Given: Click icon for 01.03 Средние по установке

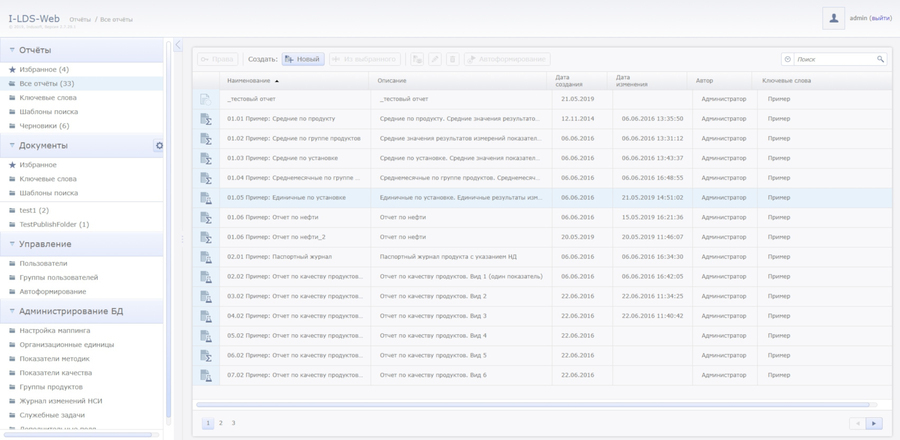Looking at the screenshot, I should [205, 158].
